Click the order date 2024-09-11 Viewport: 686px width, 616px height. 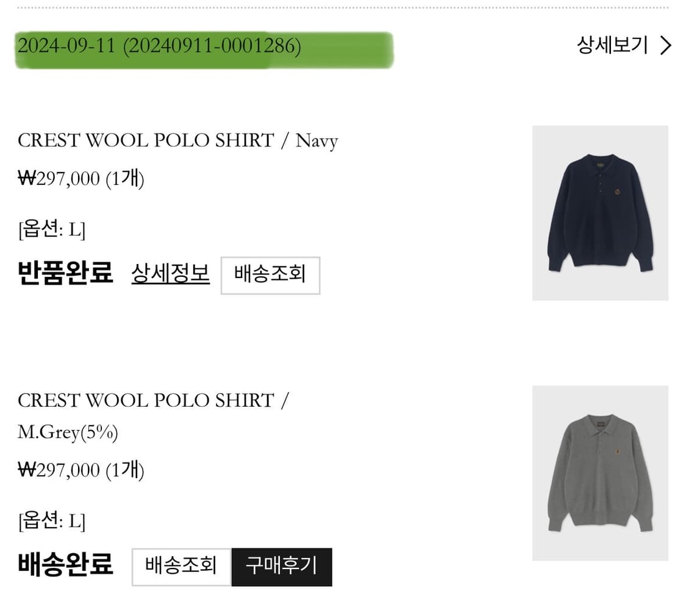point(66,46)
